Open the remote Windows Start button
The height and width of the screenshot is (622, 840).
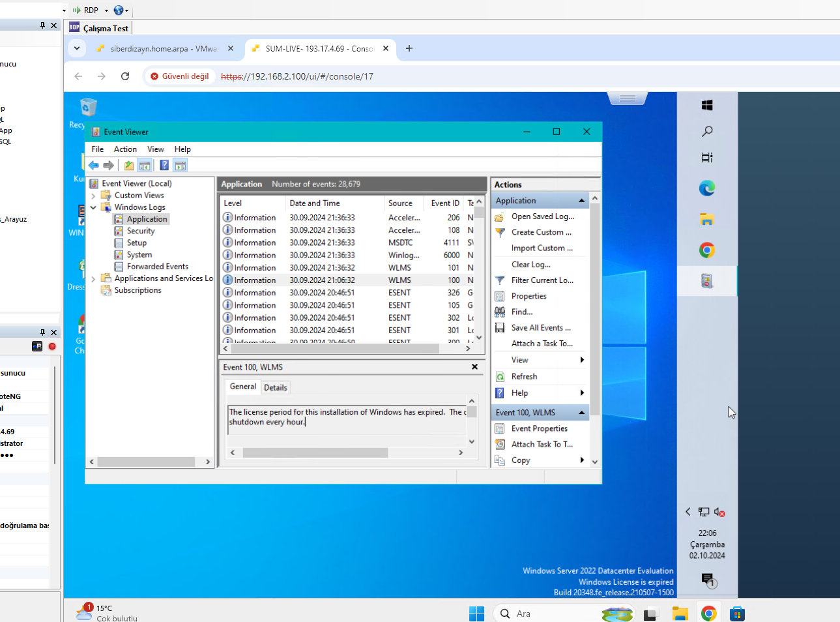[x=707, y=105]
